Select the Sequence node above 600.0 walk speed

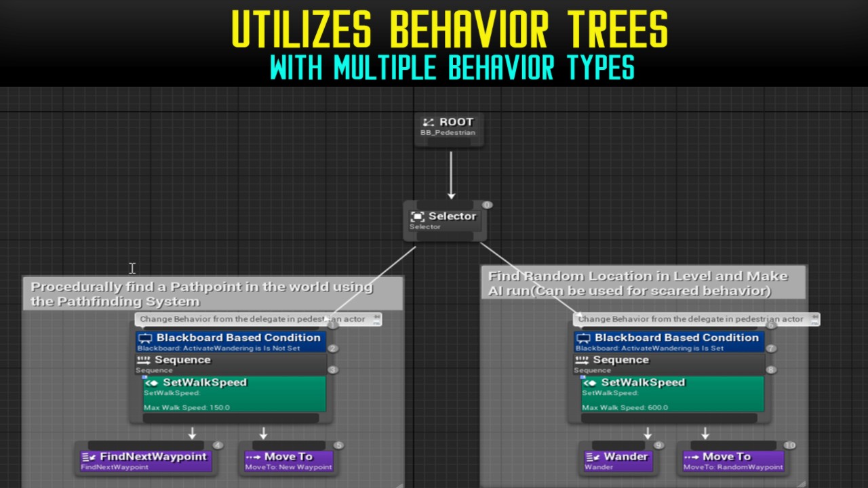tap(669, 363)
